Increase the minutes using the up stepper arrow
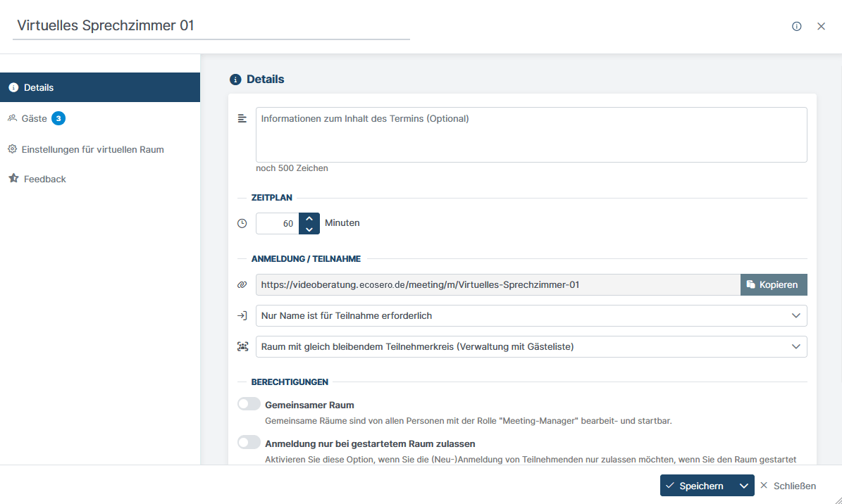 click(309, 218)
